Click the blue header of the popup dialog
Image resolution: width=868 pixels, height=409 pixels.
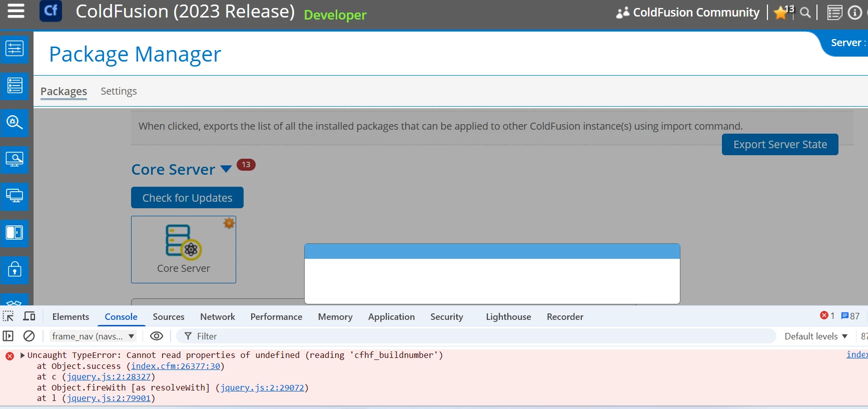tap(492, 251)
